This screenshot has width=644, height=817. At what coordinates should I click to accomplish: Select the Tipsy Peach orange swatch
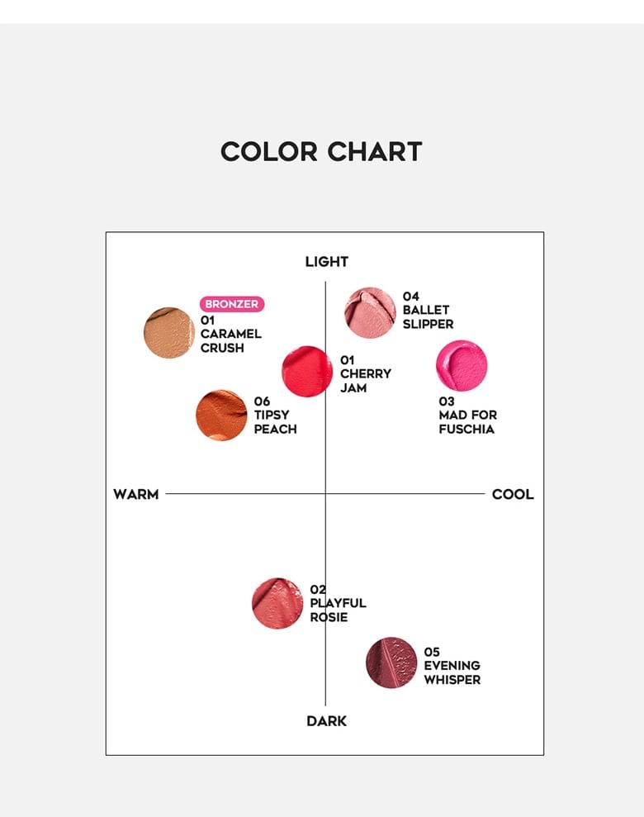(221, 415)
